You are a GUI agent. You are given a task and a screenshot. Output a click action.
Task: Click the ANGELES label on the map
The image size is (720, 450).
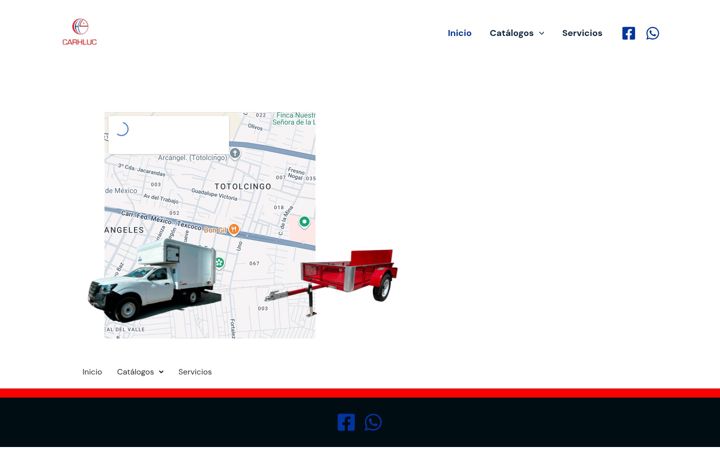124,230
